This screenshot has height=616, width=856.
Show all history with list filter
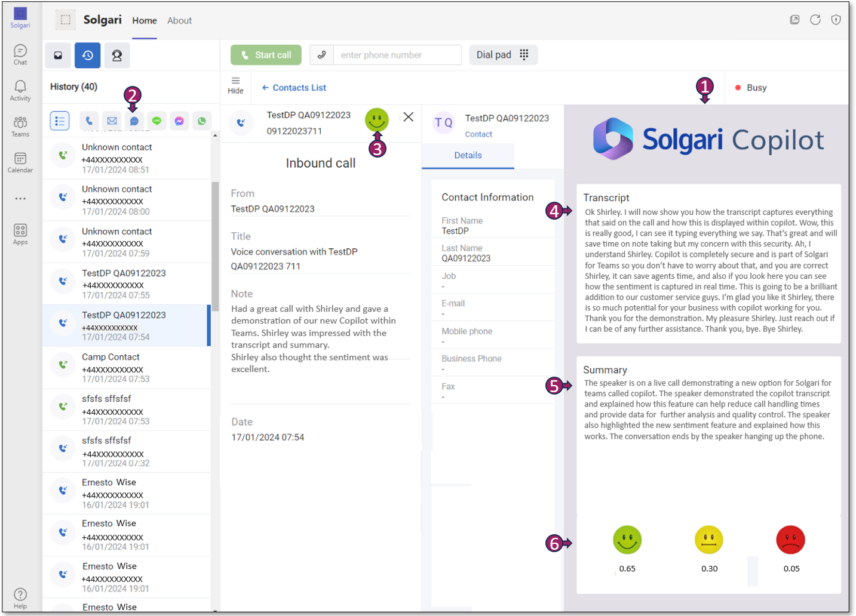60,121
